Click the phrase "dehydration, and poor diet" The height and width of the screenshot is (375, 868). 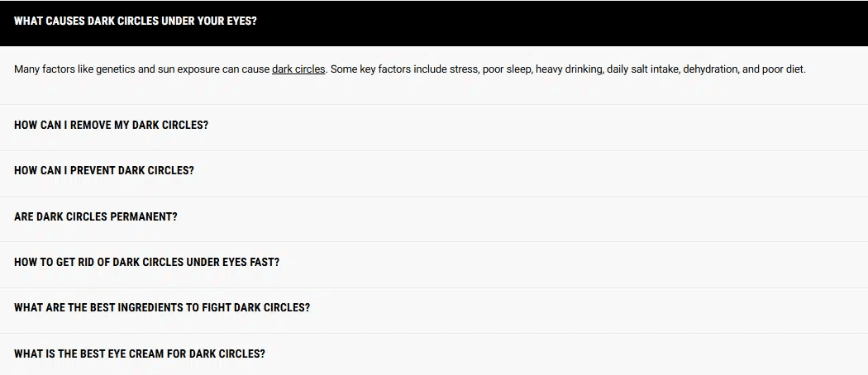coord(744,69)
